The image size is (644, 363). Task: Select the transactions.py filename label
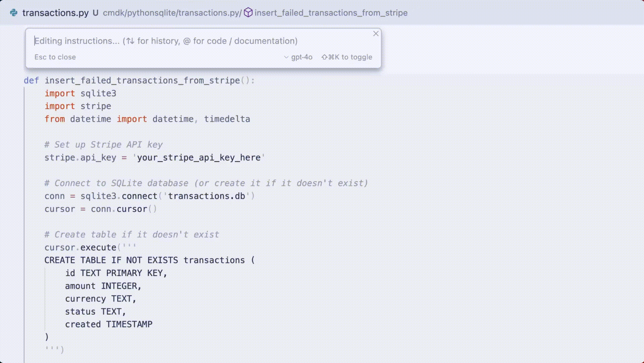[x=56, y=13]
